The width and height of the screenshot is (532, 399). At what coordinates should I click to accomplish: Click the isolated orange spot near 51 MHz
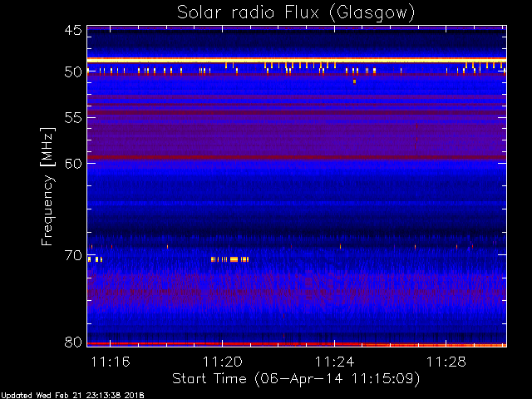355,81
